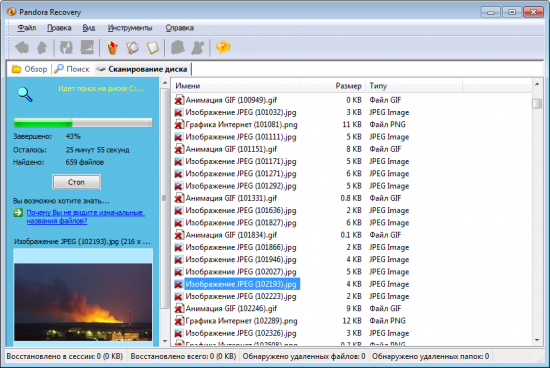Viewport: 550px width, 368px height.
Task: Click status text Восстановлено в сессии: 0
Action: click(x=65, y=356)
